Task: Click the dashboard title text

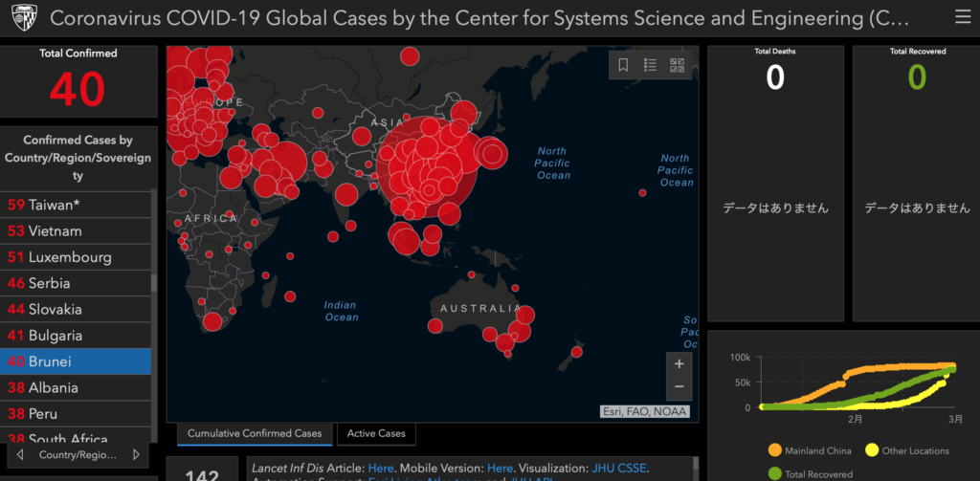Action: click(x=479, y=18)
